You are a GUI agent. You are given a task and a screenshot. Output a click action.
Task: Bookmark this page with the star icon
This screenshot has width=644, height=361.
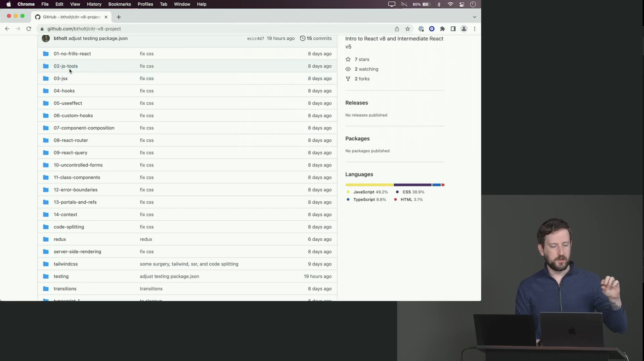[408, 29]
